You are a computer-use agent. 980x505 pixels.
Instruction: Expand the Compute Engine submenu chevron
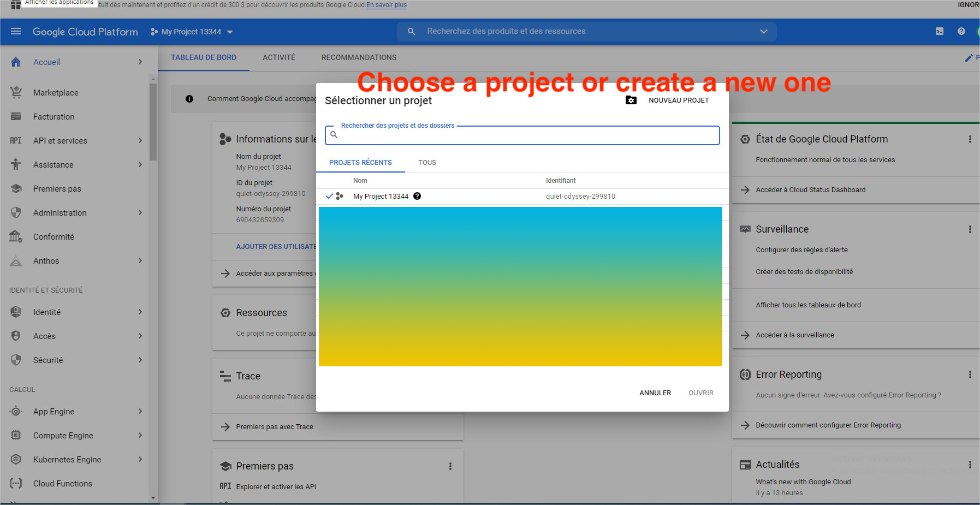[x=140, y=436]
